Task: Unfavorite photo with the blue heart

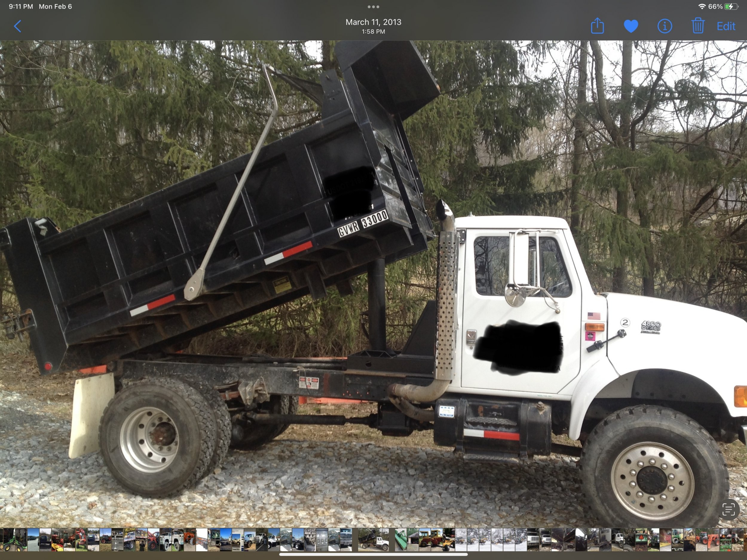Action: click(630, 26)
